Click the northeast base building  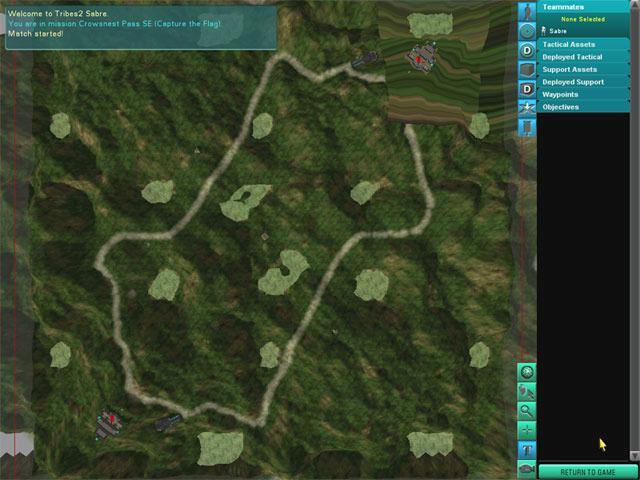[421, 57]
